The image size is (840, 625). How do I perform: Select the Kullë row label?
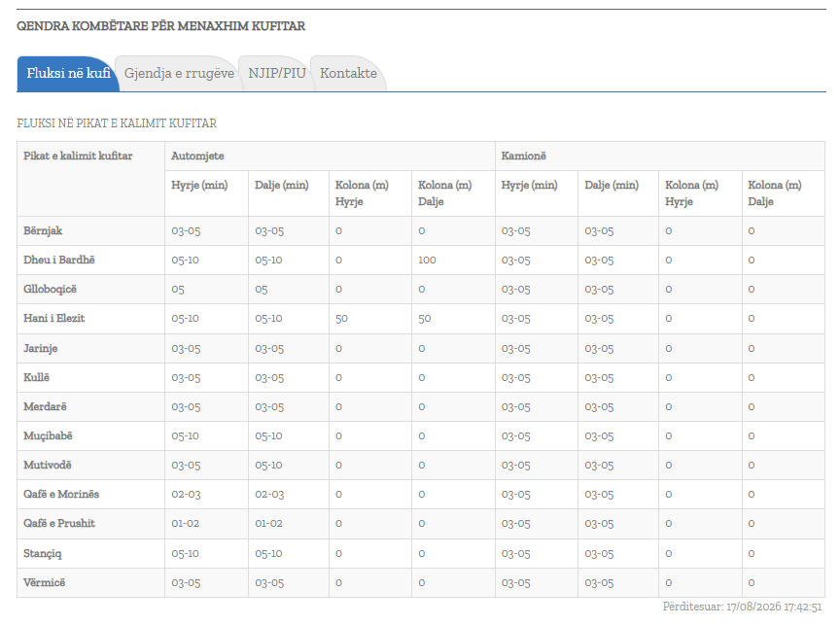36,377
